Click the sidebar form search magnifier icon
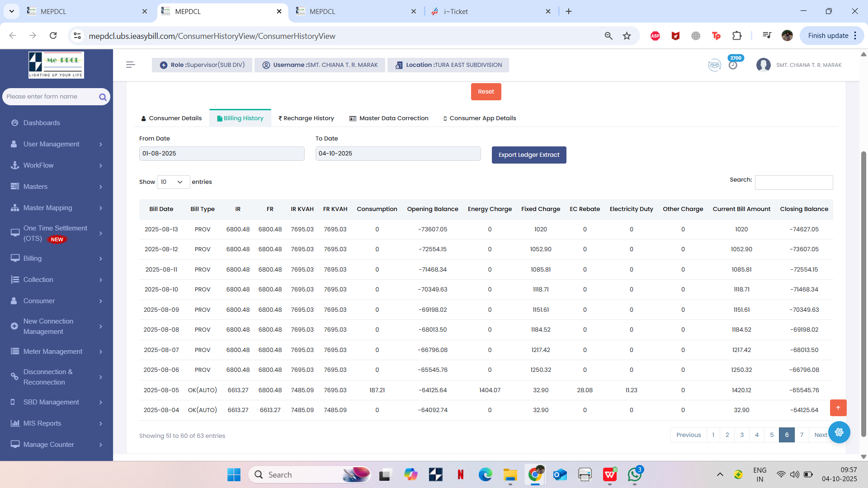The width and height of the screenshot is (868, 488). click(103, 97)
